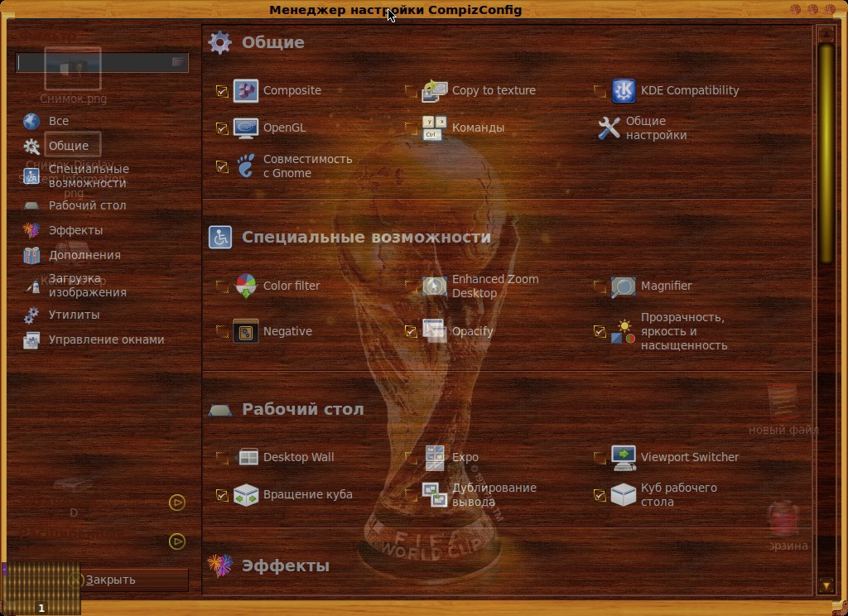Image resolution: width=848 pixels, height=616 pixels.
Task: Open the KDE Compatibility icon
Action: coord(623,90)
